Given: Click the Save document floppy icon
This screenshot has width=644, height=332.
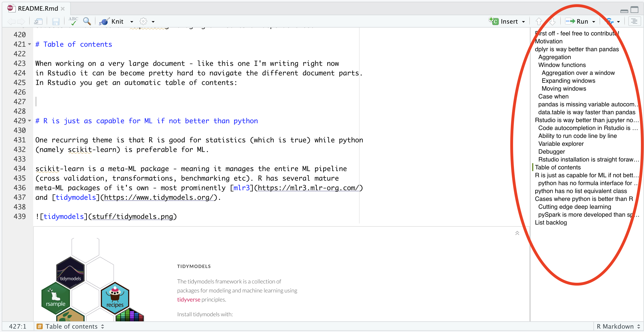Looking at the screenshot, I should click(56, 21).
